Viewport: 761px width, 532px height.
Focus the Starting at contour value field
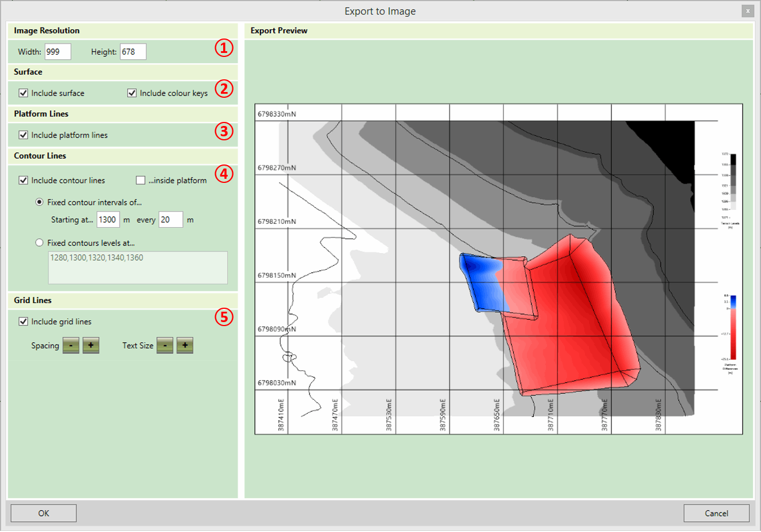coord(108,220)
